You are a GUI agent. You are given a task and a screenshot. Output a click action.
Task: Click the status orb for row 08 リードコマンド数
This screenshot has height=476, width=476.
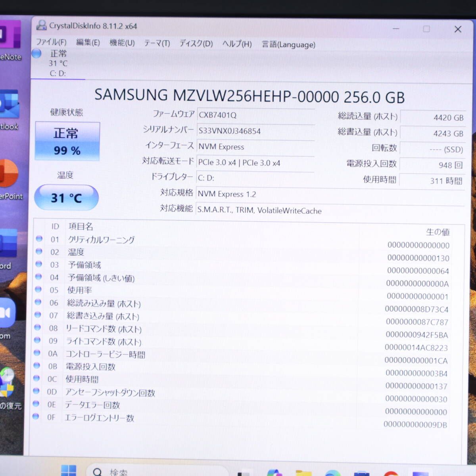click(38, 328)
